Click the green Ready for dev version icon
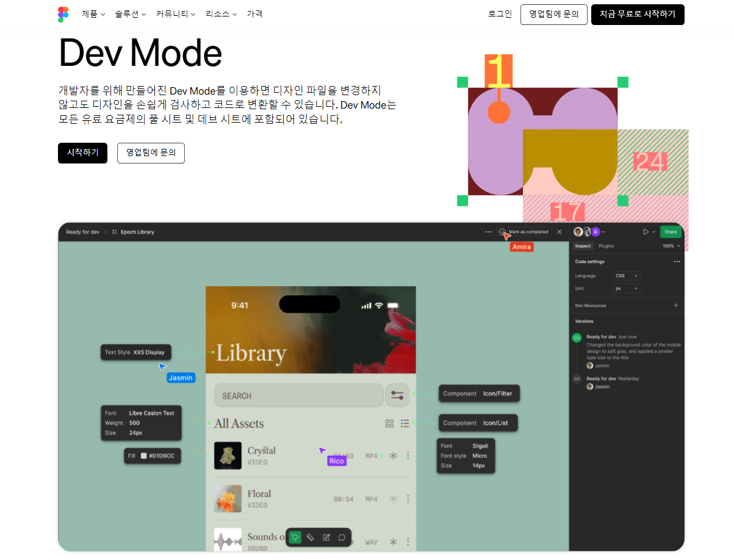 coord(577,337)
